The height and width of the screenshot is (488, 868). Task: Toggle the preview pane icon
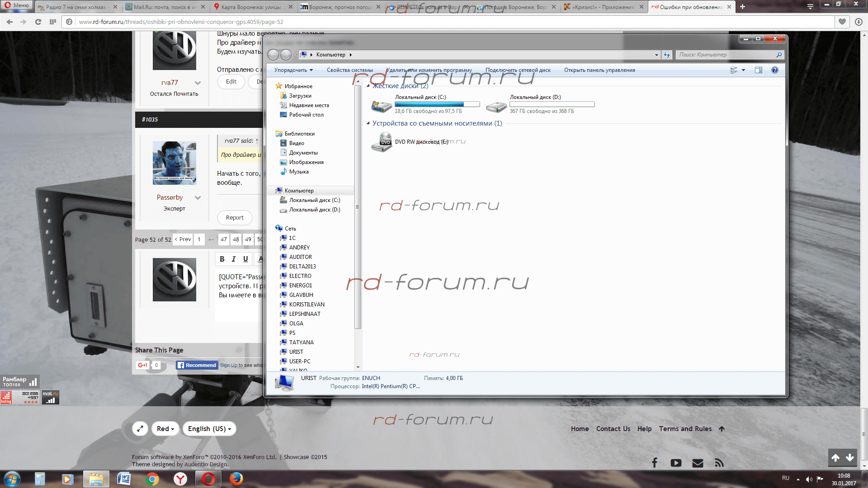[759, 70]
